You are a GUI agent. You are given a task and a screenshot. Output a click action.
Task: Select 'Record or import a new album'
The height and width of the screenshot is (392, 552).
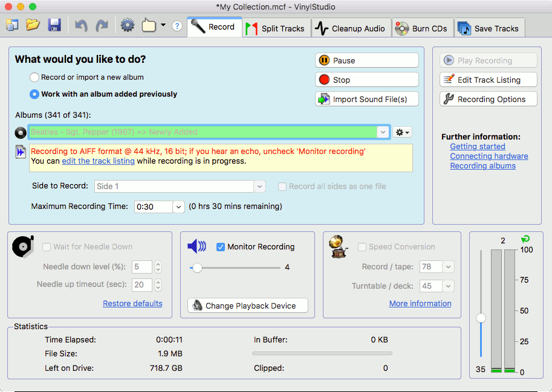(x=34, y=77)
